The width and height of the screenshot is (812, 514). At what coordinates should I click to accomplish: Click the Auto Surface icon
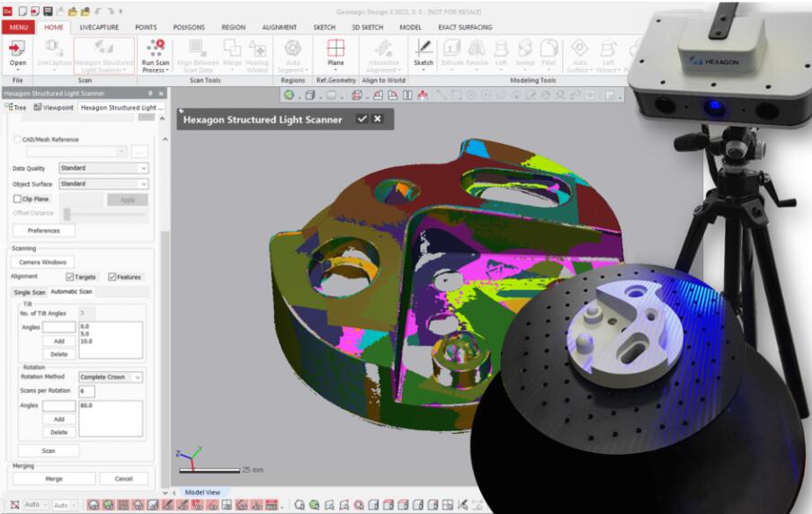(x=579, y=49)
